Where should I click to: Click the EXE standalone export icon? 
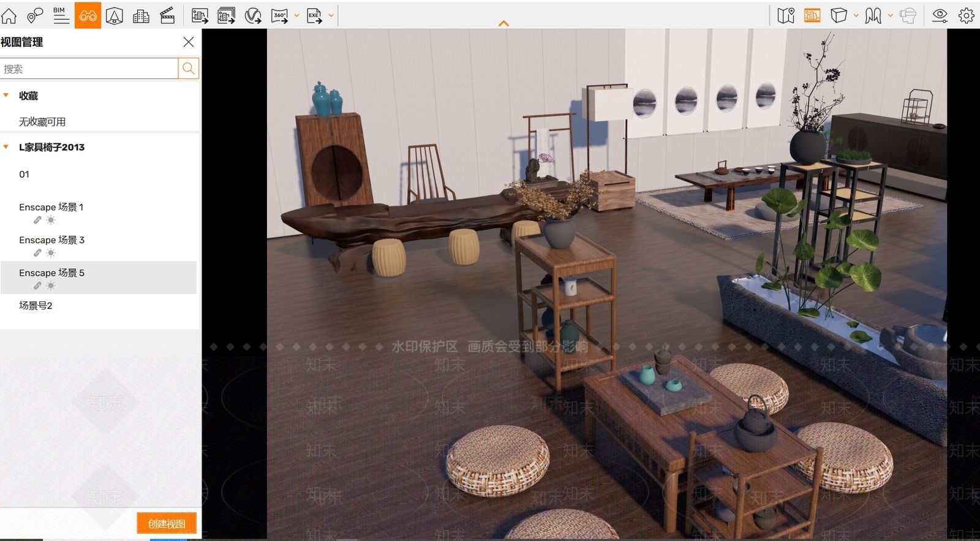(x=314, y=15)
